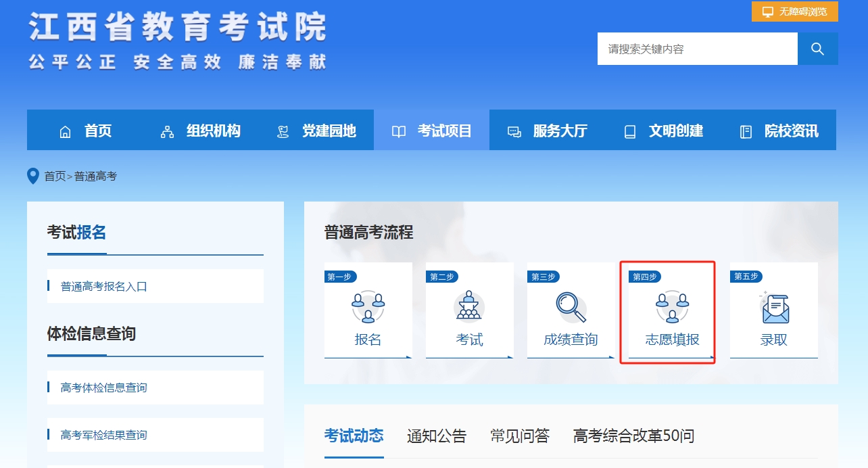Click the 第五步 step badge

coord(746,277)
